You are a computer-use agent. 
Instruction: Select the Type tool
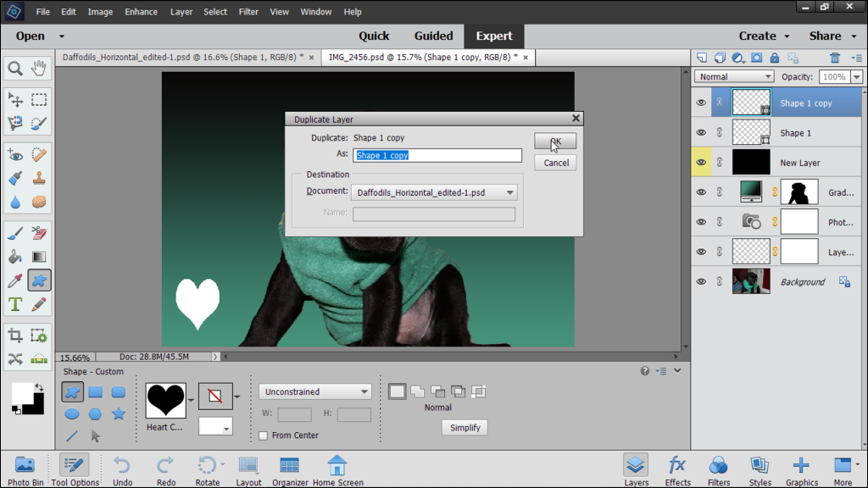[15, 304]
